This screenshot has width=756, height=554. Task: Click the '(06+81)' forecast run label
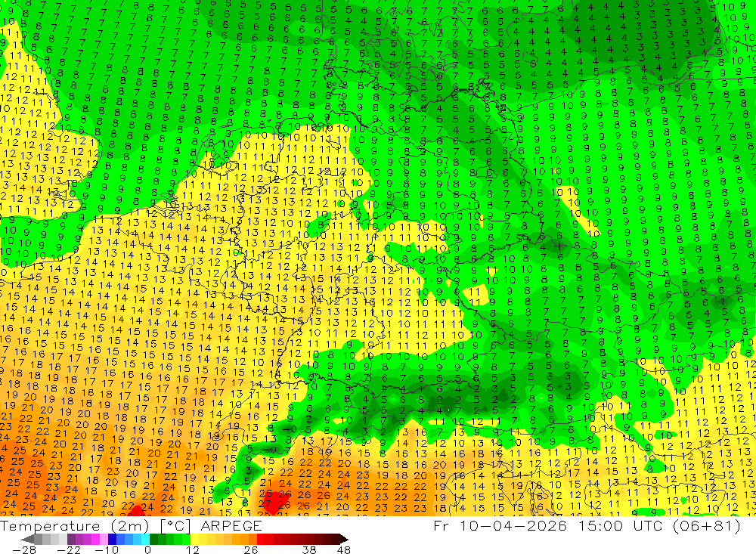point(707,525)
